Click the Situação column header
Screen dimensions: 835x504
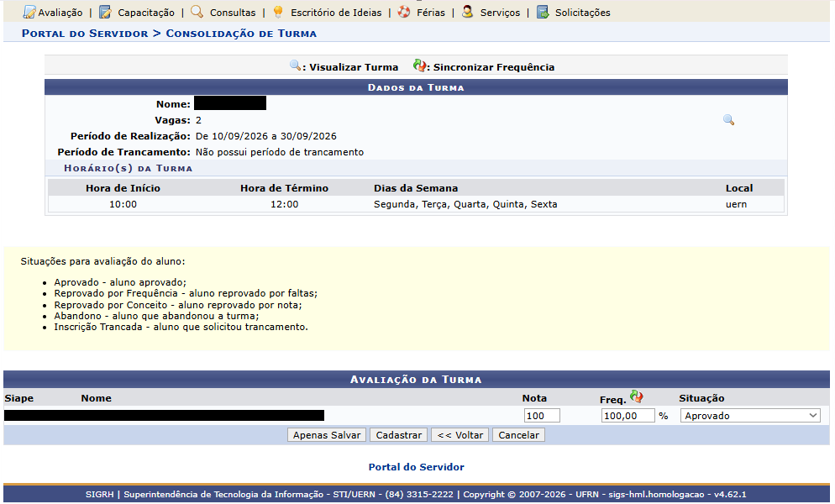pyautogui.click(x=701, y=398)
